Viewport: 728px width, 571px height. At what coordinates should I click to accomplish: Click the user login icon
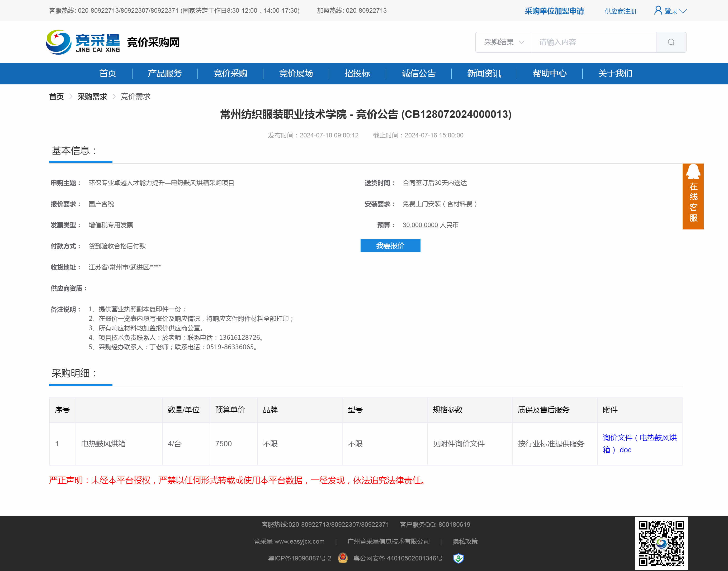pos(658,11)
